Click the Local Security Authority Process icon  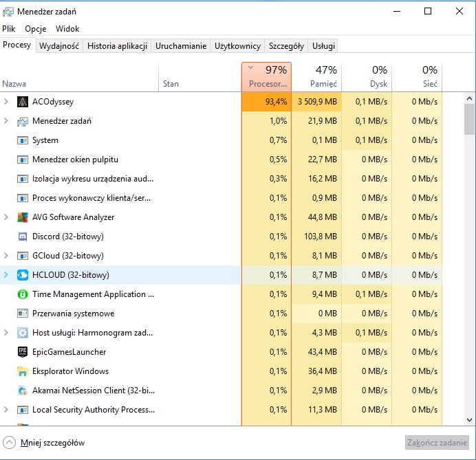23,410
